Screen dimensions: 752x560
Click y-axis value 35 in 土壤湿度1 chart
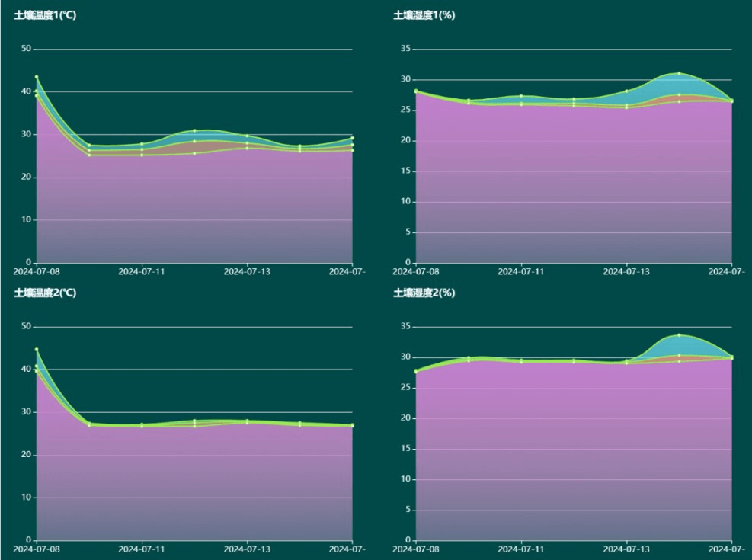(x=405, y=49)
